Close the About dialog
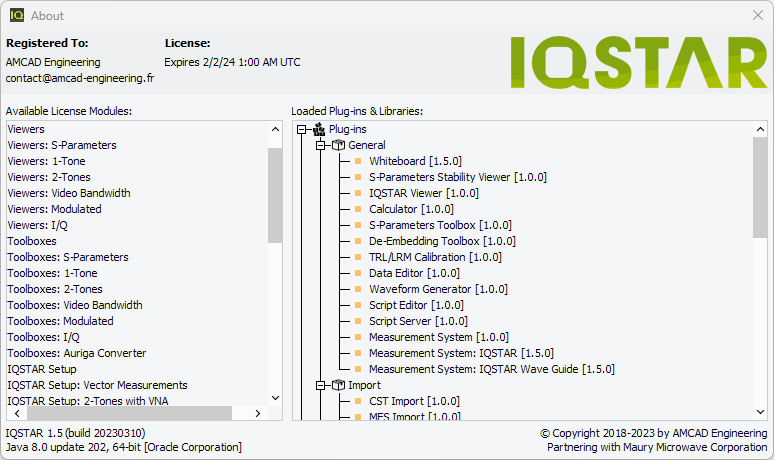The height and width of the screenshot is (460, 774). coord(758,15)
